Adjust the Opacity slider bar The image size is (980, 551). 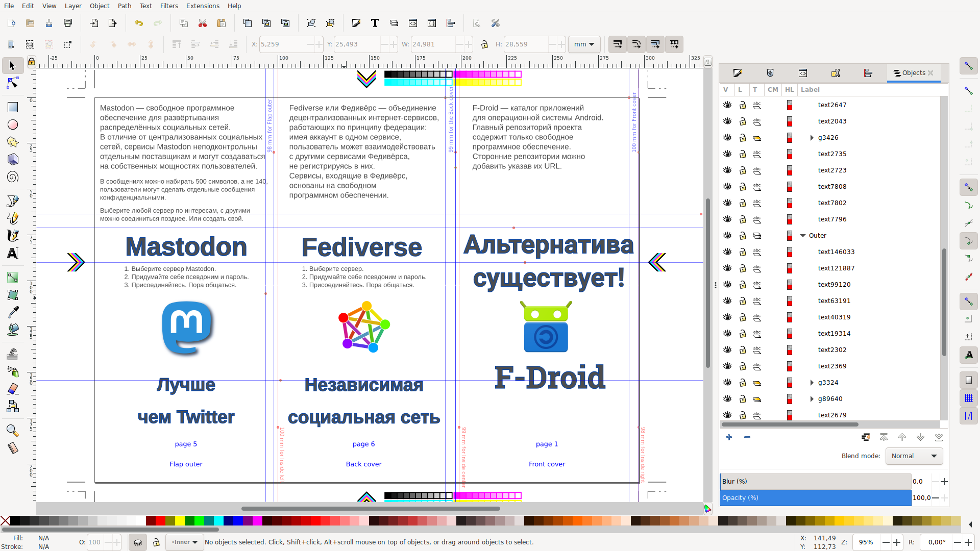click(815, 497)
